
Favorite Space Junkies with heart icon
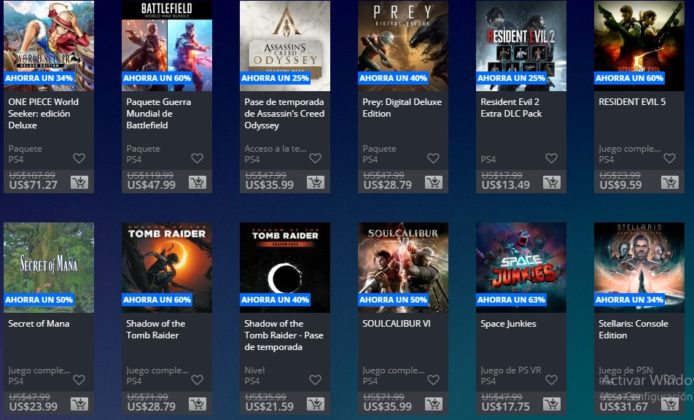[x=551, y=380]
